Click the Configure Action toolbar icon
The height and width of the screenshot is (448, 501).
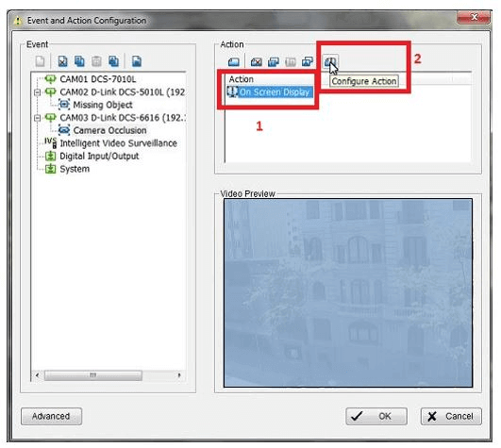[x=329, y=61]
